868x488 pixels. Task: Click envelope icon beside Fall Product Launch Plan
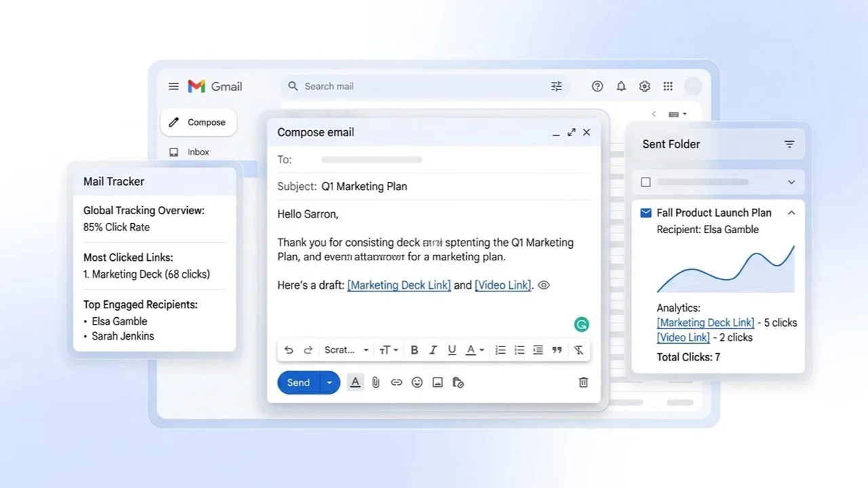click(x=646, y=213)
